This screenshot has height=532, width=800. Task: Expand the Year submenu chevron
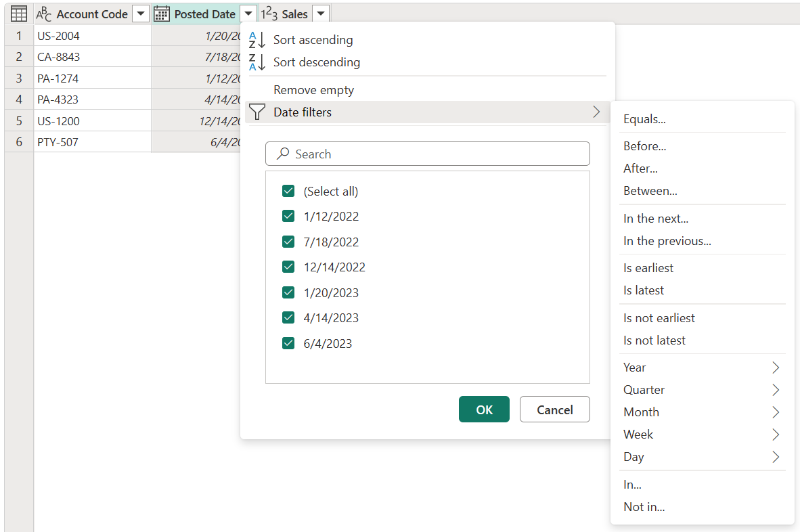pyautogui.click(x=776, y=368)
